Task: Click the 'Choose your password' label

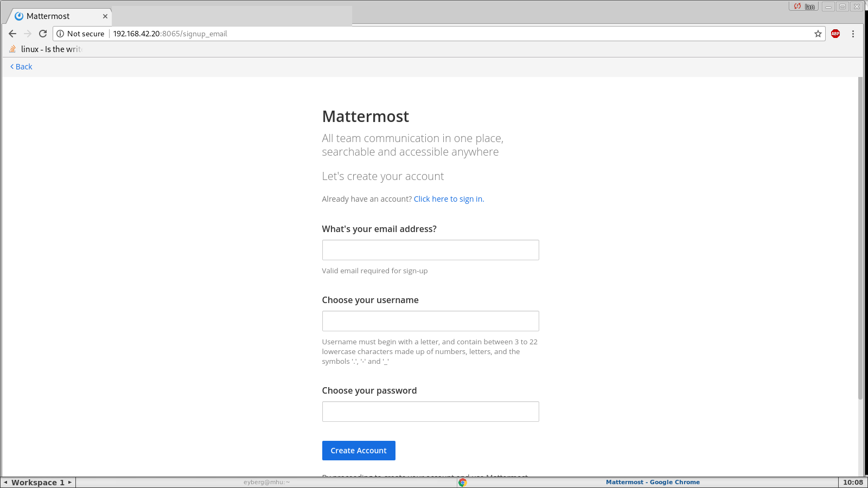Action: 369,390
